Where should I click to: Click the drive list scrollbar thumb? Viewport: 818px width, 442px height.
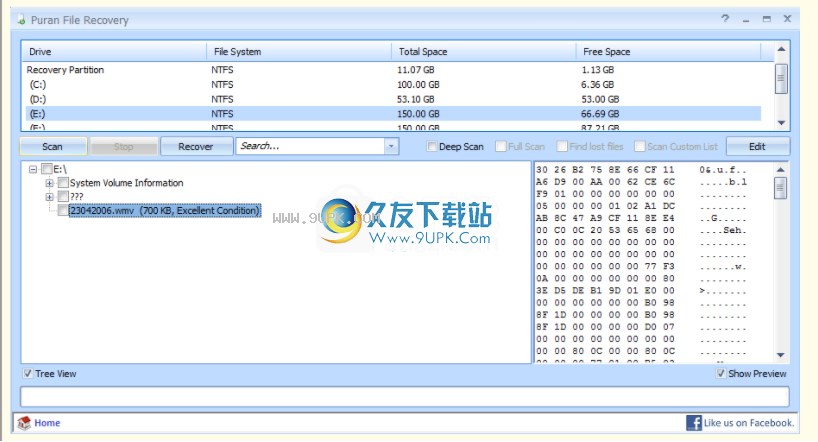pyautogui.click(x=781, y=79)
